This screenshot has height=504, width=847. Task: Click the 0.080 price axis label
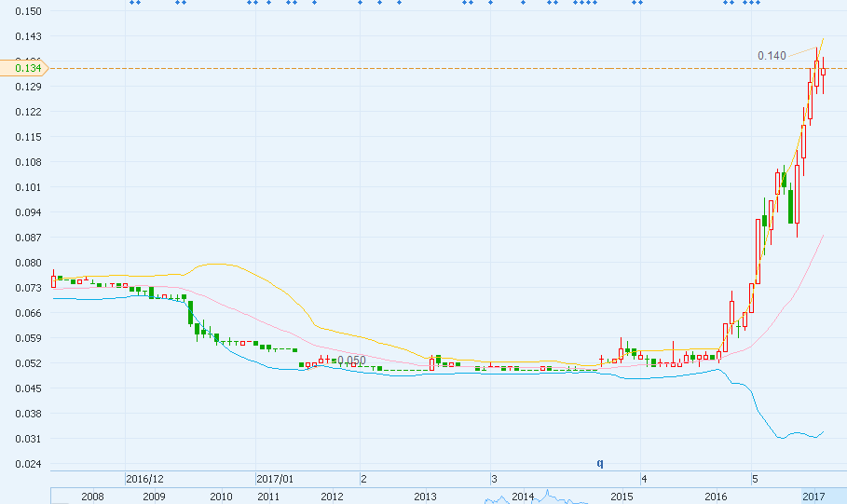click(x=28, y=263)
